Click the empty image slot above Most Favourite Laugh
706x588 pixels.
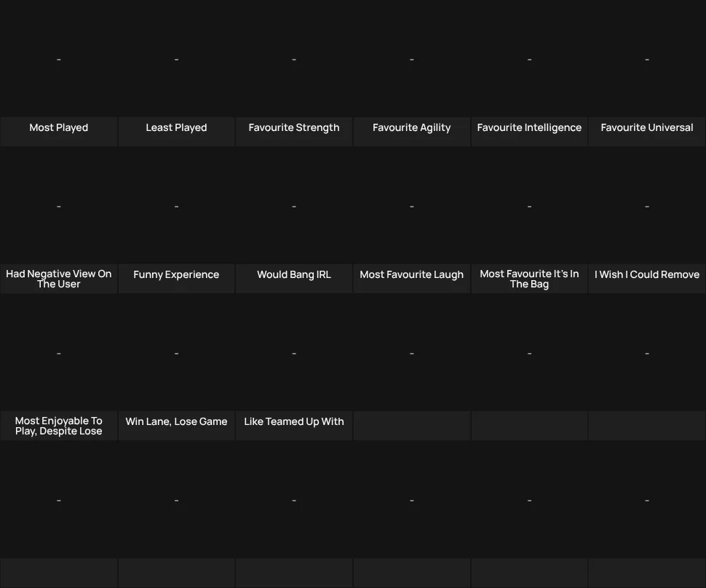click(x=411, y=206)
